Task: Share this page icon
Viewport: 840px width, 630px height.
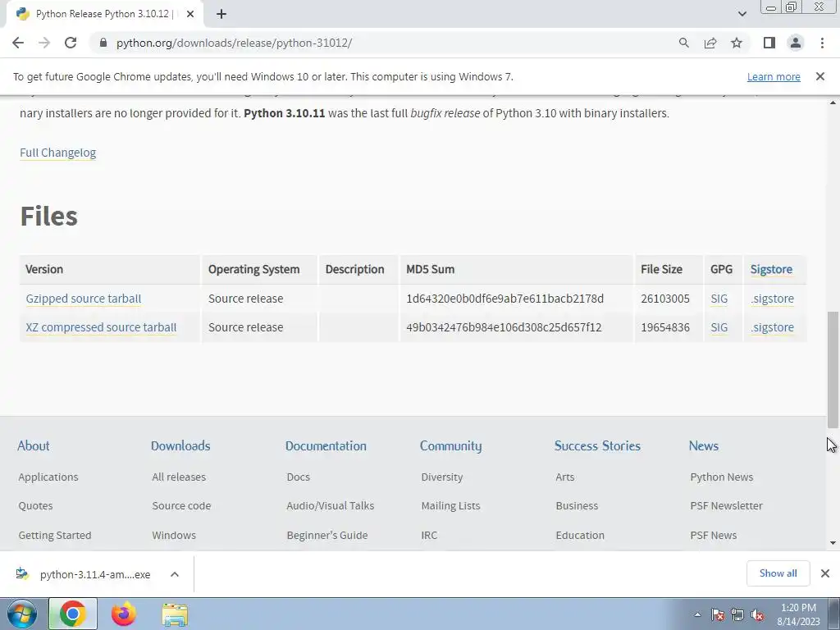Action: (710, 43)
